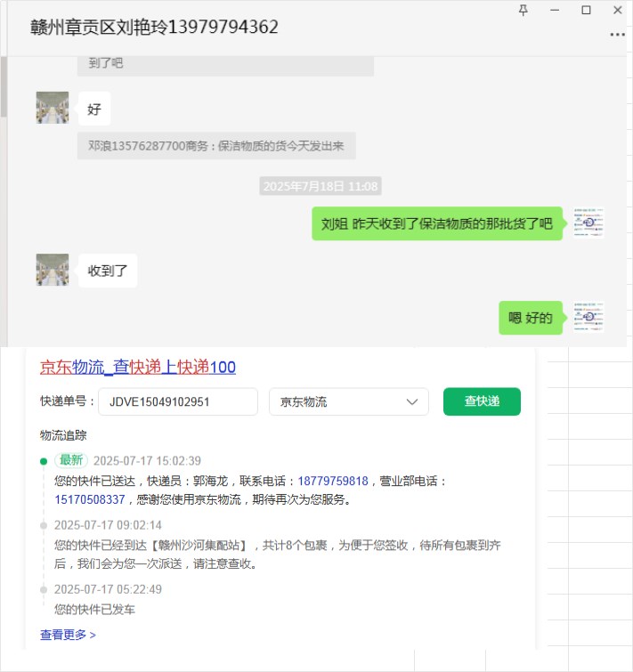Click the green latest-status timeline dot
The width and height of the screenshot is (633, 672).
click(x=44, y=461)
